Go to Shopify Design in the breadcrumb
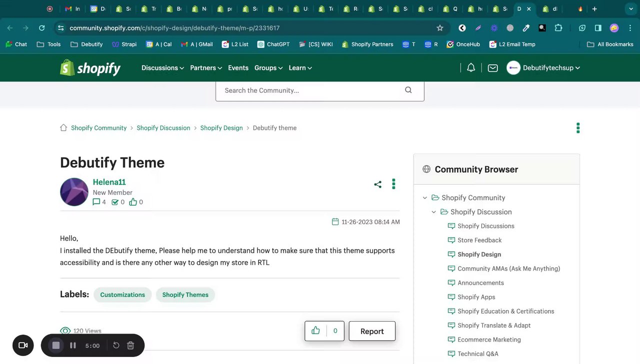This screenshot has width=640, height=364. pyautogui.click(x=221, y=128)
